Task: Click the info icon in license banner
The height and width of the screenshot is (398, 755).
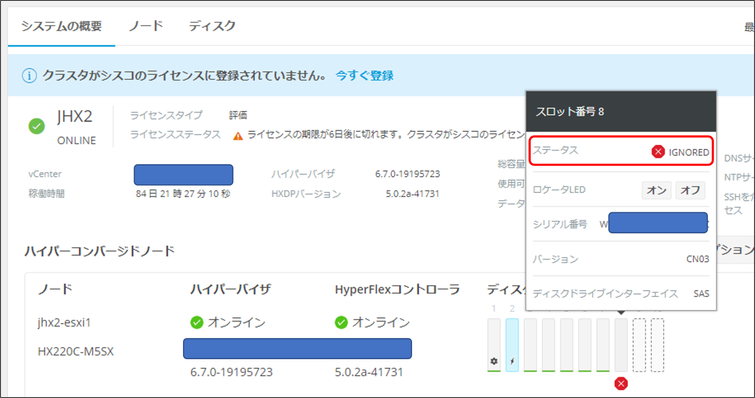Action: 29,76
